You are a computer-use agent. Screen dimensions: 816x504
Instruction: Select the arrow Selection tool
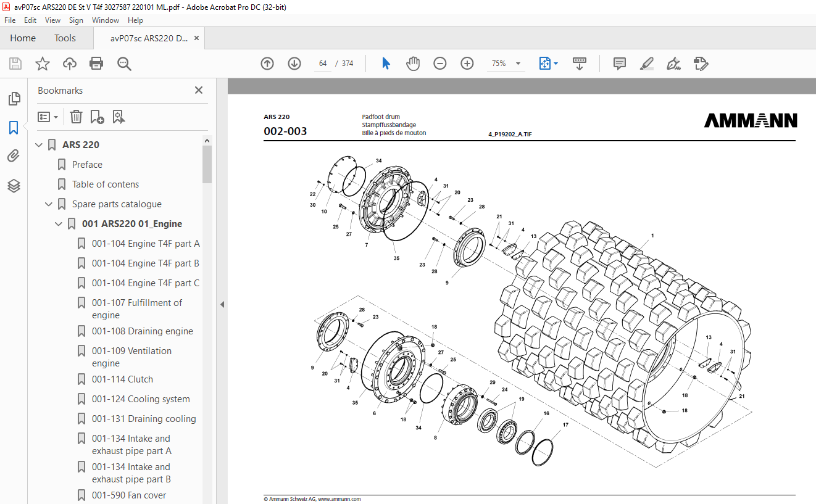386,64
